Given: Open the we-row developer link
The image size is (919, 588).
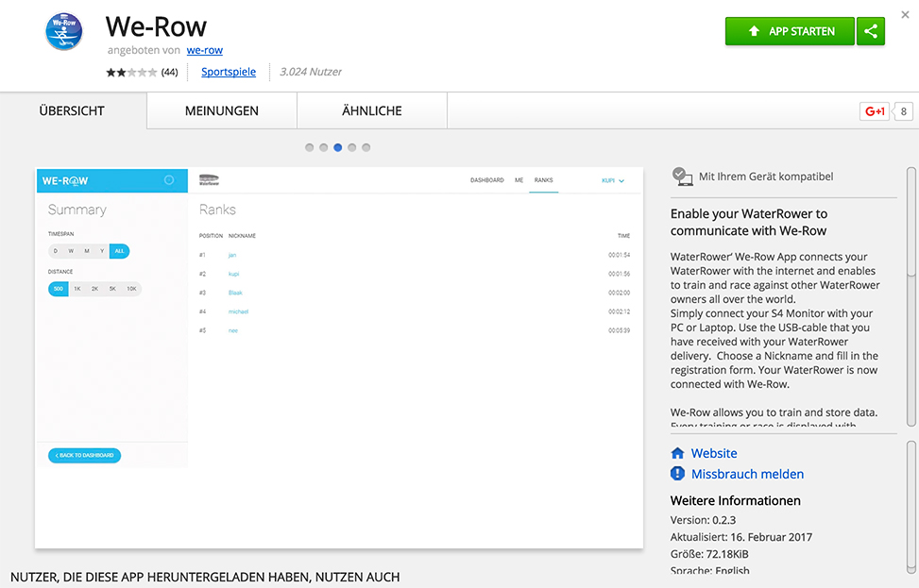Looking at the screenshot, I should pyautogui.click(x=205, y=50).
